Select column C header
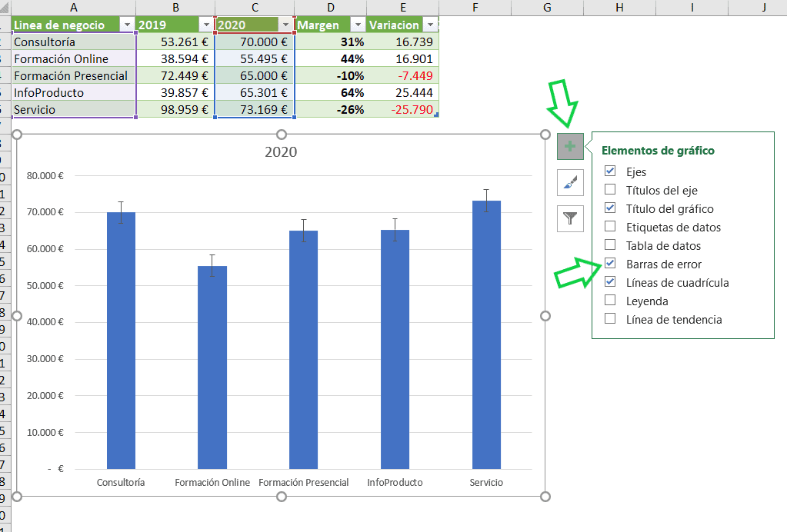The image size is (787, 532). coord(255,8)
